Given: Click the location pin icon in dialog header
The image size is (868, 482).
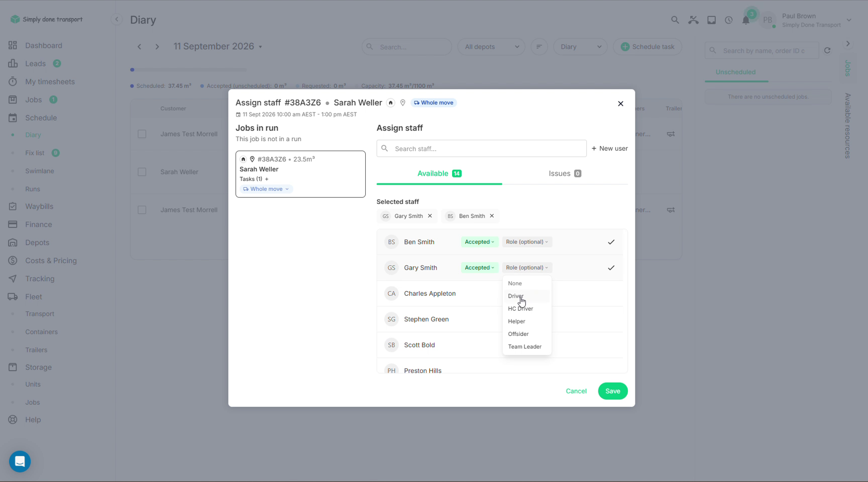Looking at the screenshot, I should click(402, 103).
